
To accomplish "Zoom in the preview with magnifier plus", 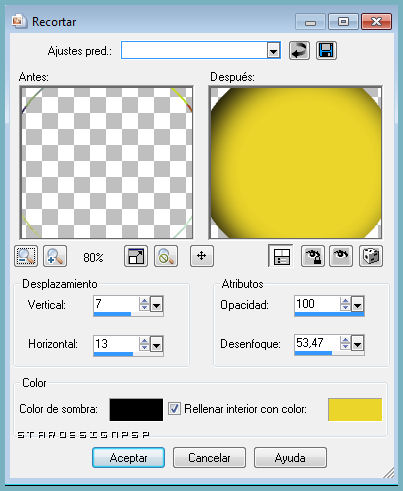I will point(55,256).
